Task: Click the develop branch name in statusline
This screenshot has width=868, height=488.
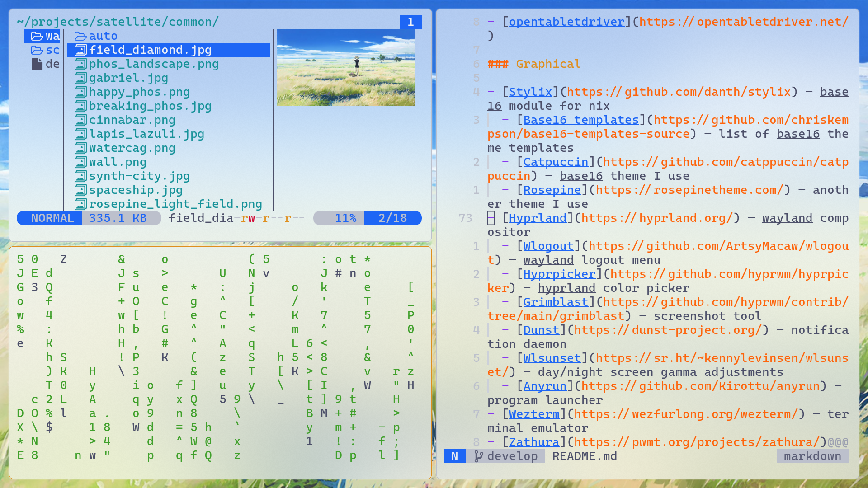Action: (513, 456)
